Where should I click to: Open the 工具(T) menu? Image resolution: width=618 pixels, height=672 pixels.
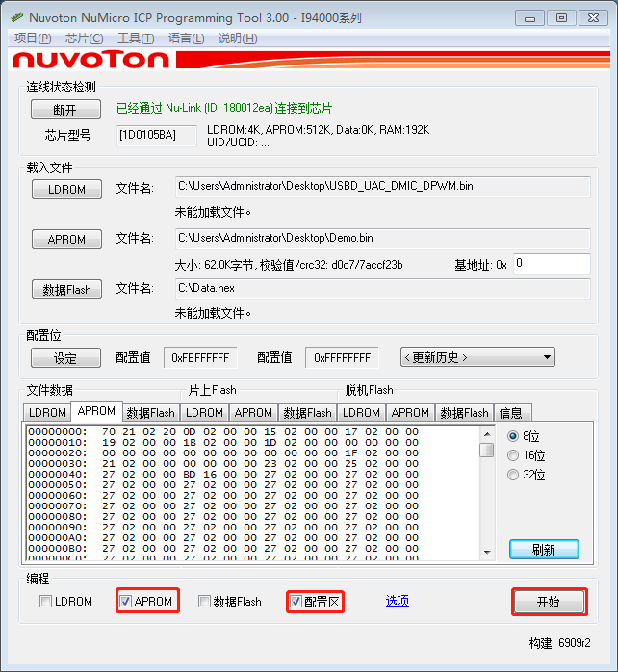tap(136, 39)
